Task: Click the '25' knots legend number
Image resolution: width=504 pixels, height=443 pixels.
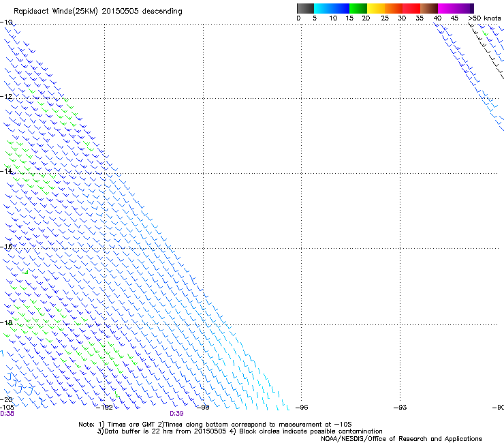Action: coord(385,18)
